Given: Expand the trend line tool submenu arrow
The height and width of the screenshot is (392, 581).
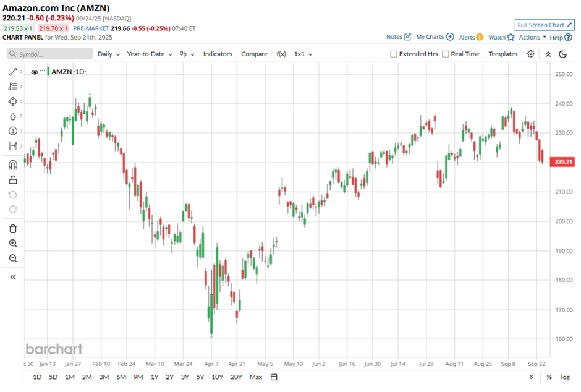Looking at the screenshot, I should 21,72.
